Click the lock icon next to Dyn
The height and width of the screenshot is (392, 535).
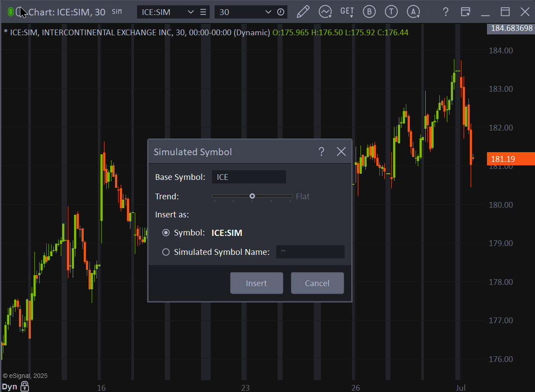(x=25, y=387)
